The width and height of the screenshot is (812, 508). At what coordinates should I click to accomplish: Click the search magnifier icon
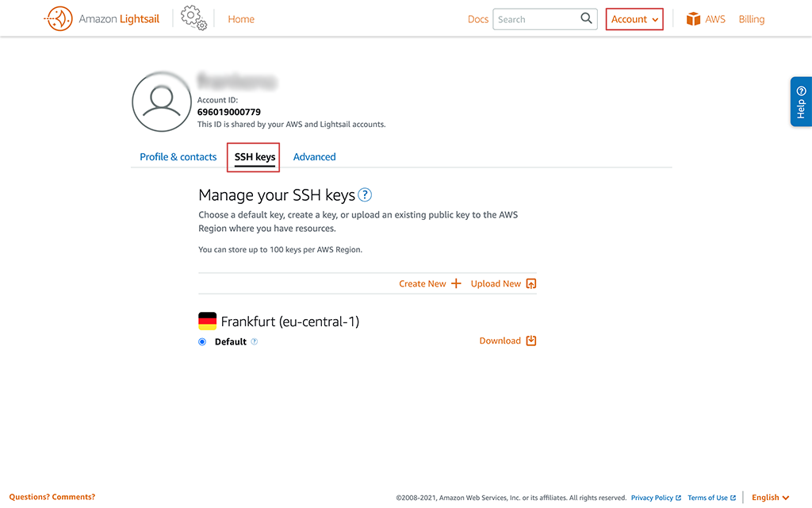pyautogui.click(x=586, y=19)
